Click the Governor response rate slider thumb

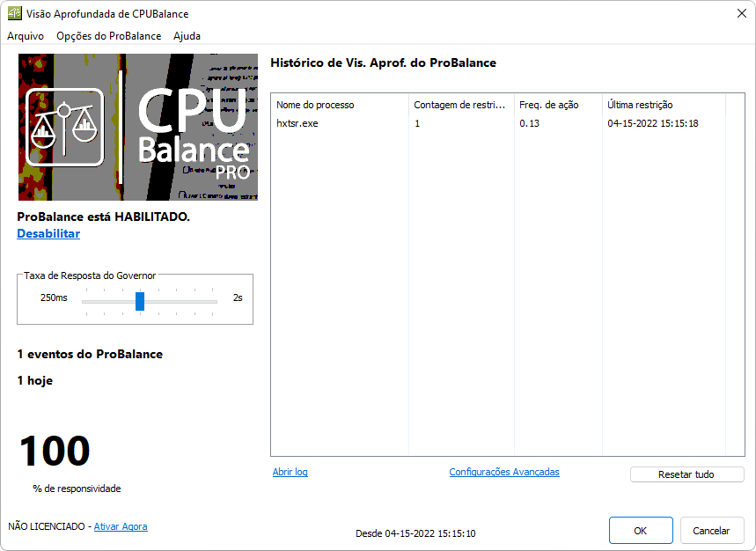(140, 301)
